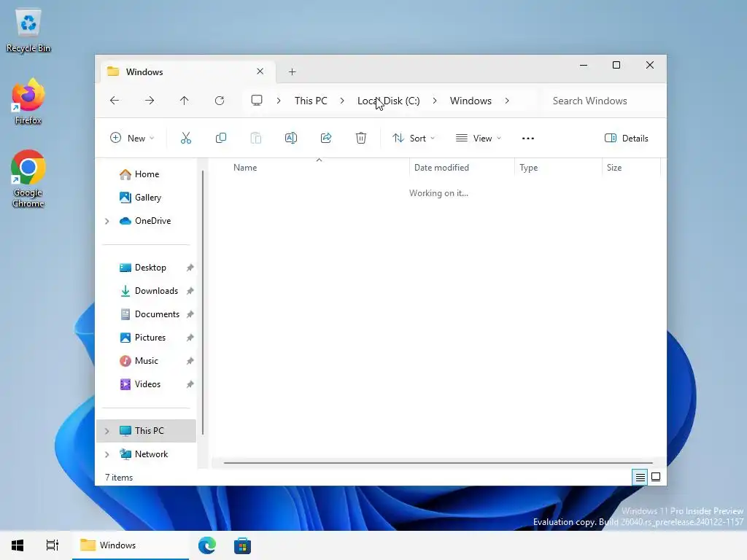Screen dimensions: 747x560
Task: Close the Windows tab
Action: tap(260, 71)
